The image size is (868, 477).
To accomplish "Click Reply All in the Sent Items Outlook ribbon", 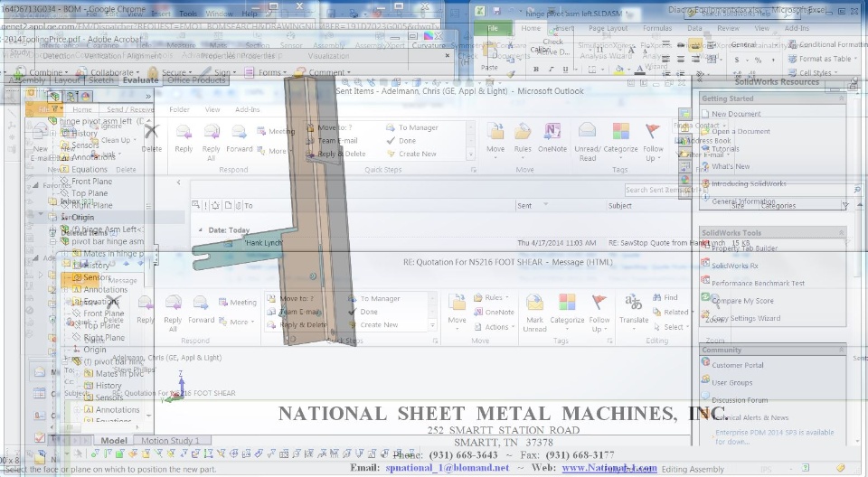I will tap(211, 142).
